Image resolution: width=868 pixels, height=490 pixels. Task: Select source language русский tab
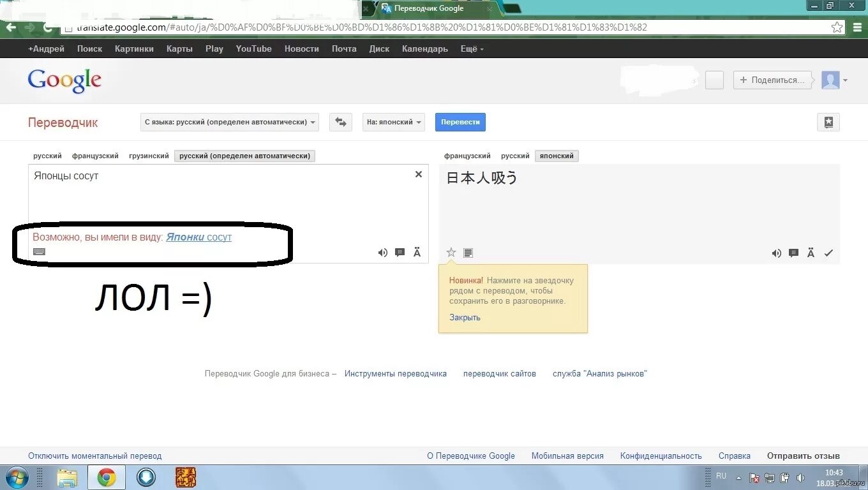click(48, 156)
